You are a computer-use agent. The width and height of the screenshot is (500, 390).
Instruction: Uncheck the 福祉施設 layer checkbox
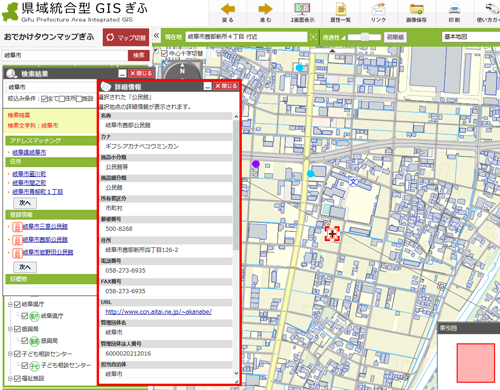pyautogui.click(x=17, y=378)
